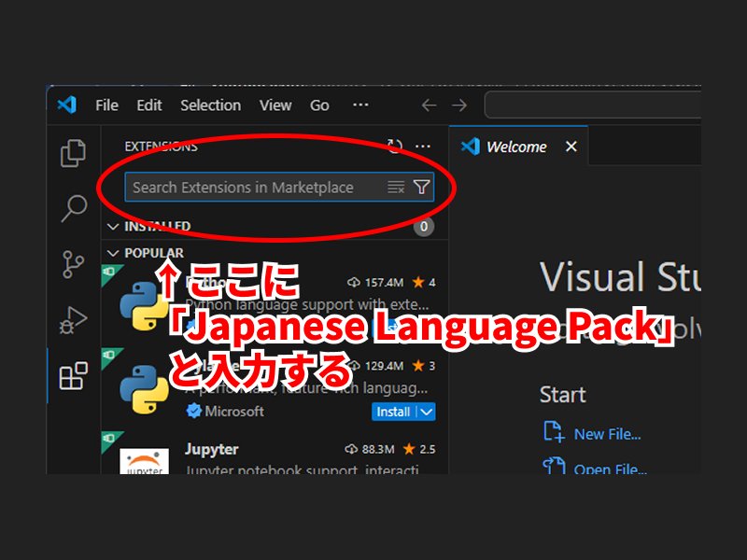747x560 pixels.
Task: Open the Selection menu
Action: pos(211,105)
